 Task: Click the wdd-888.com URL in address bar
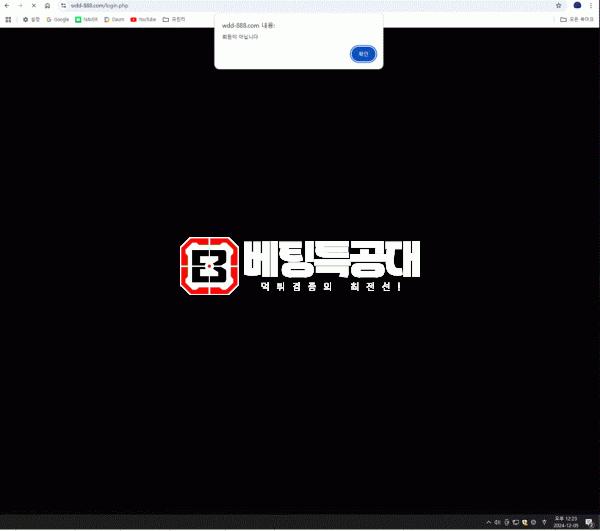point(99,6)
